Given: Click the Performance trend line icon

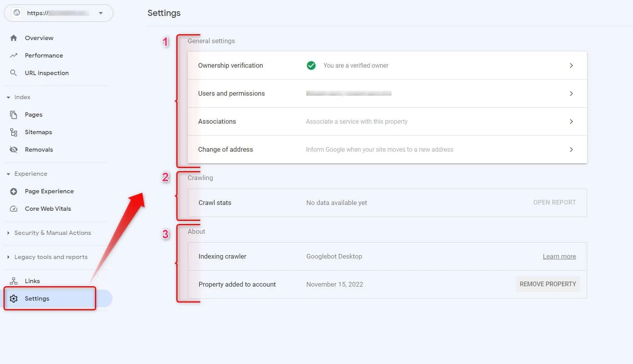Looking at the screenshot, I should [14, 55].
